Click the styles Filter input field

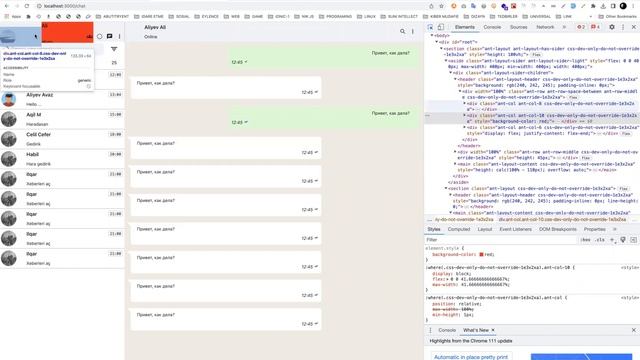point(500,240)
